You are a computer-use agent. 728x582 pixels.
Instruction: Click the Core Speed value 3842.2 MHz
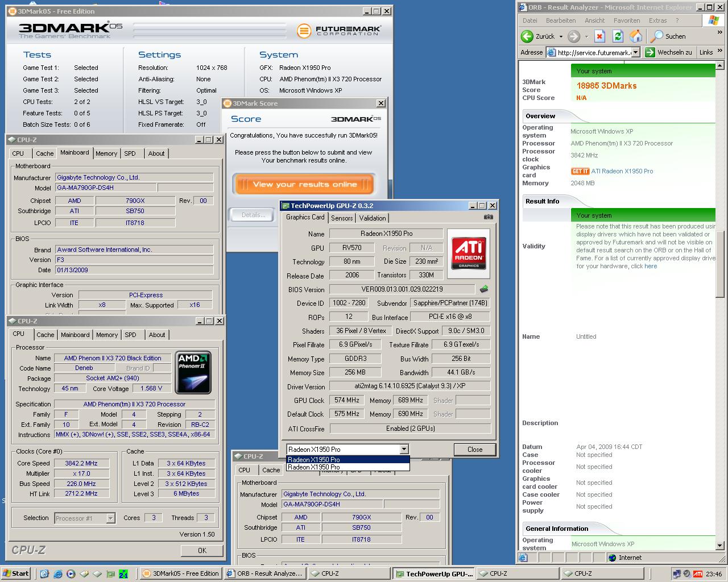(81, 463)
